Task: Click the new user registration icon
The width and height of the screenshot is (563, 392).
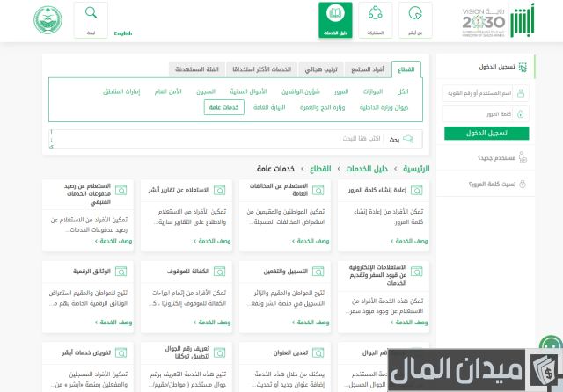Action: [523, 157]
